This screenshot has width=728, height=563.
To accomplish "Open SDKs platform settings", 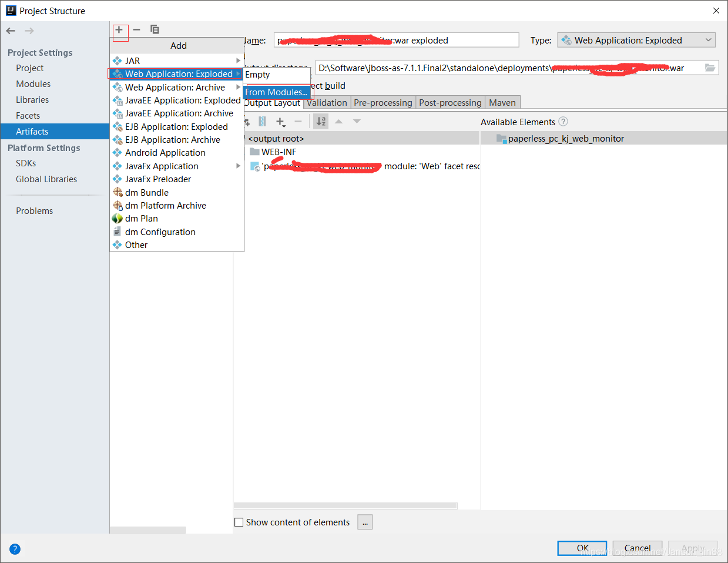I will click(x=26, y=163).
